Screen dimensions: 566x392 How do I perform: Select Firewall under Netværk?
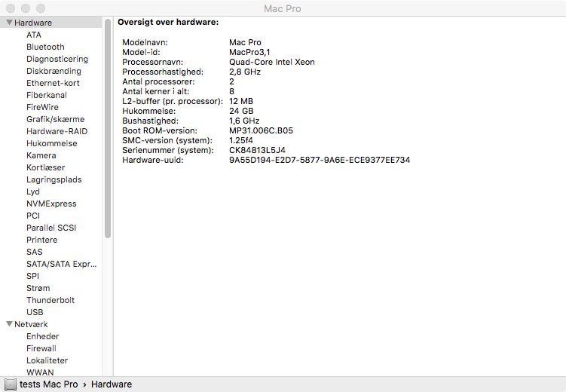pyautogui.click(x=41, y=349)
